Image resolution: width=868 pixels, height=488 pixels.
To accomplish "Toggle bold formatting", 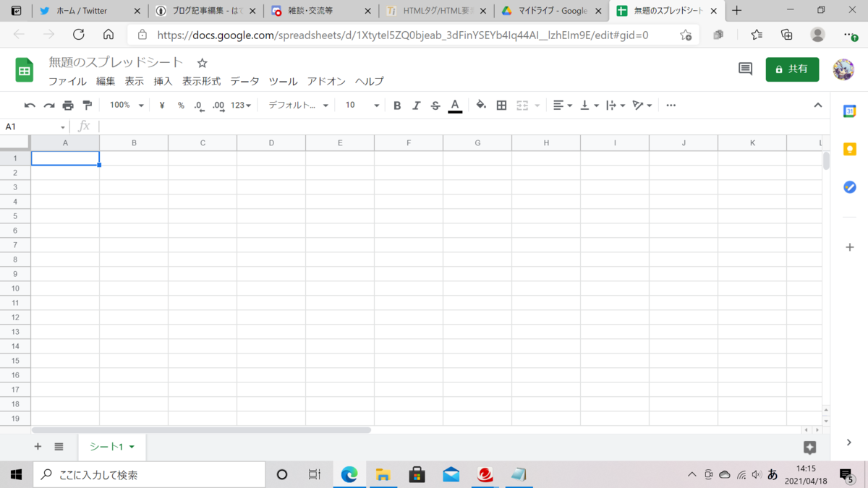I will [x=397, y=105].
